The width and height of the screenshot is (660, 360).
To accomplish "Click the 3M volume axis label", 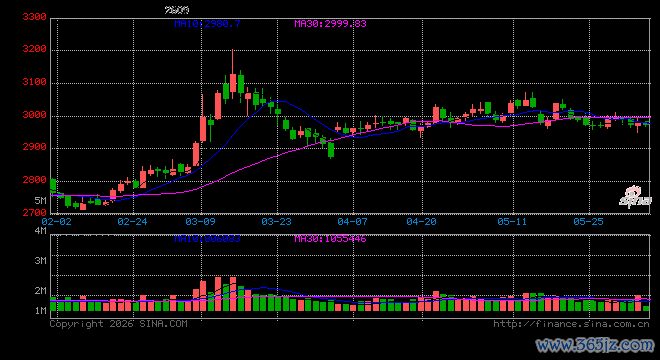I will 40,261.
